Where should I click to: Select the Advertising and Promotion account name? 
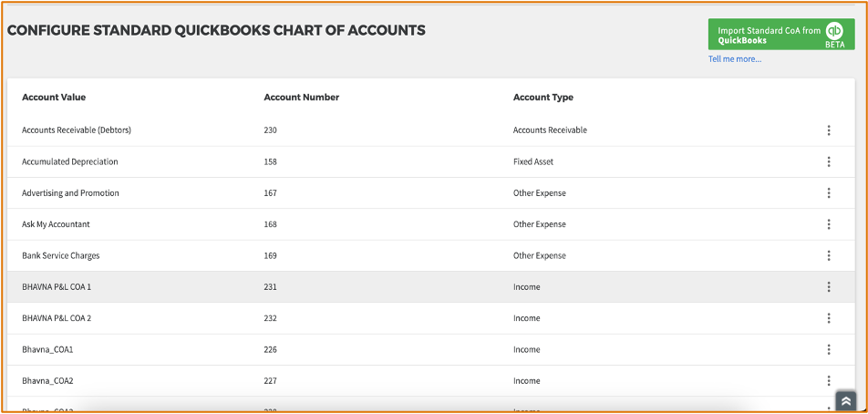pos(70,193)
